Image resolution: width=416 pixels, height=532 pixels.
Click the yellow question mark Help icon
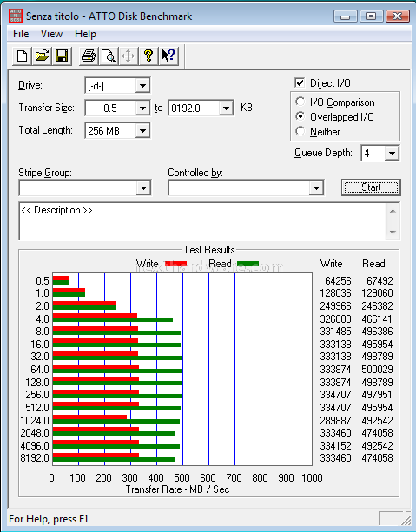pos(149,56)
